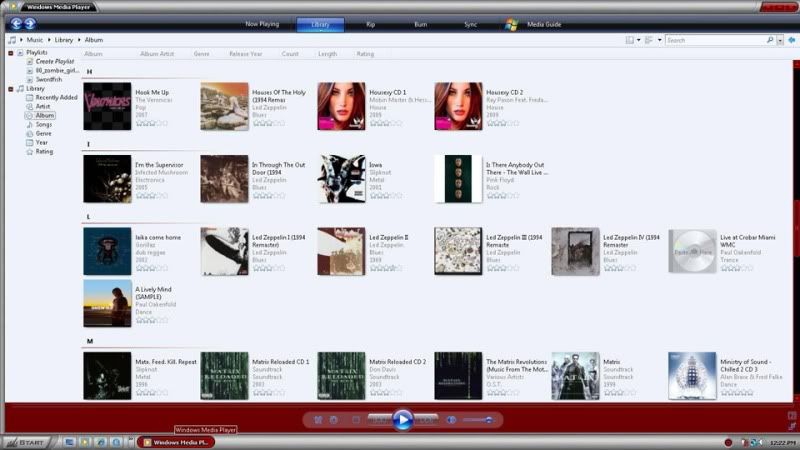Viewport: 800px width, 450px height.
Task: Select the Genre view in sidebar
Action: pyautogui.click(x=43, y=134)
